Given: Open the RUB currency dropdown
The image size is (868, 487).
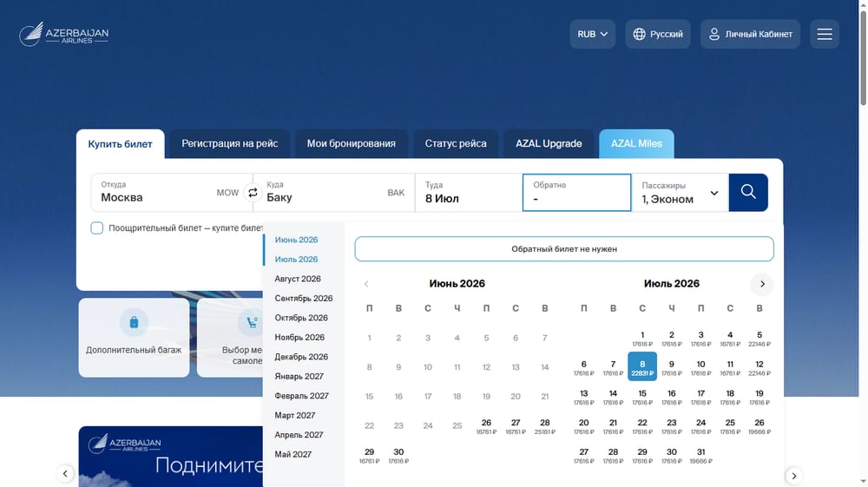Looking at the screenshot, I should [x=592, y=35].
